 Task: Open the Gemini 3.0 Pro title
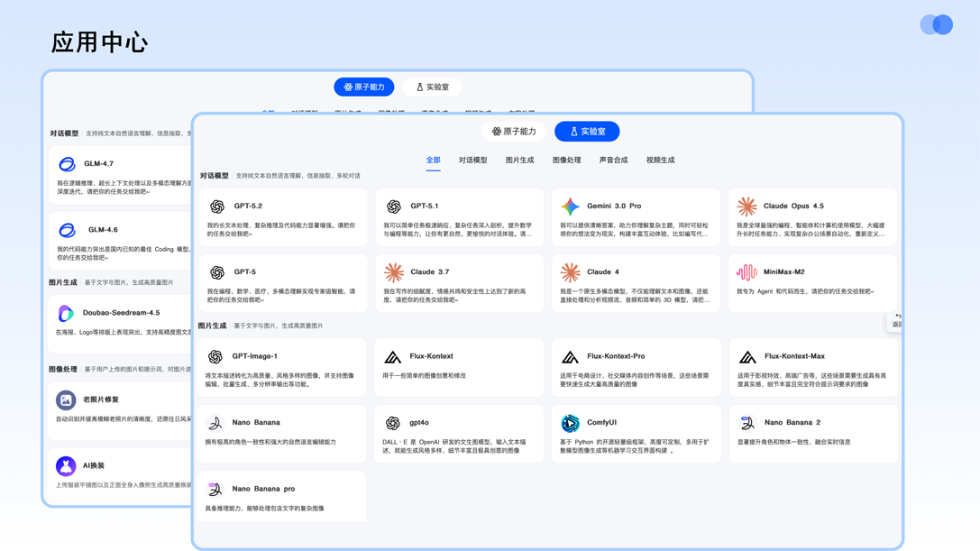(x=614, y=206)
